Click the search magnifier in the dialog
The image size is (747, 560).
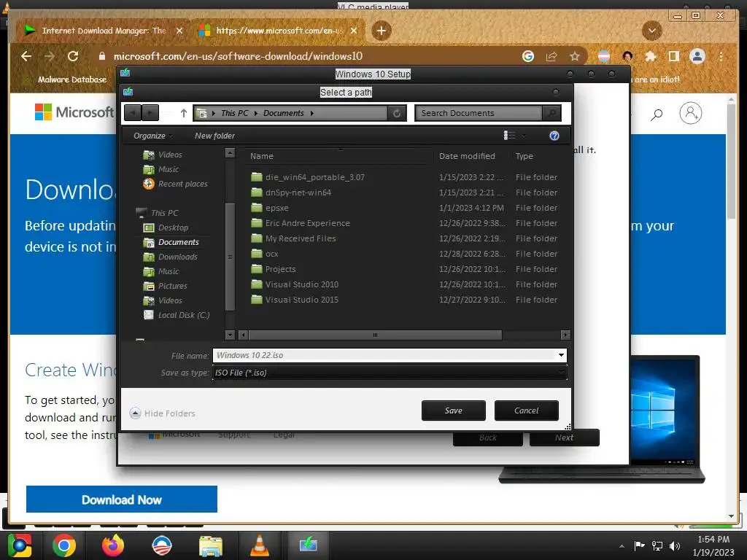point(551,113)
